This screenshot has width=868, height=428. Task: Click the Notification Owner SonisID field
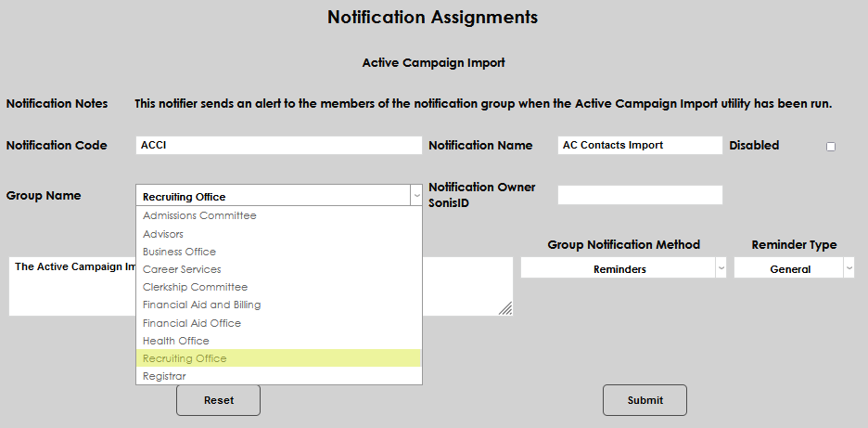click(x=640, y=195)
